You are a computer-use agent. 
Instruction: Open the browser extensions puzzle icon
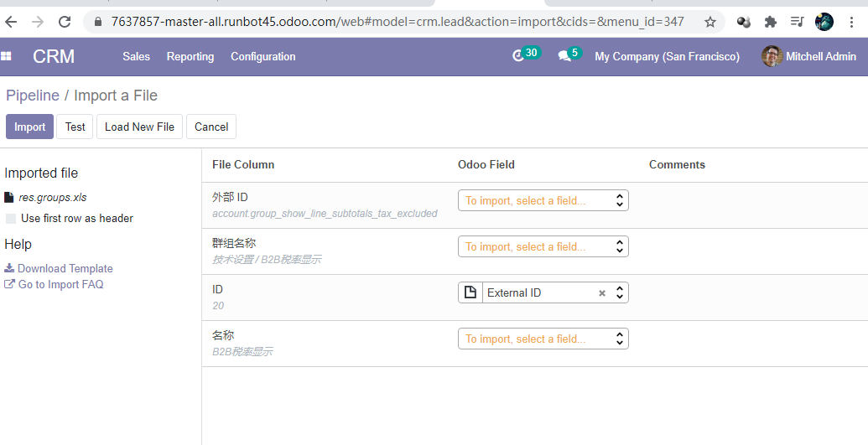[771, 22]
